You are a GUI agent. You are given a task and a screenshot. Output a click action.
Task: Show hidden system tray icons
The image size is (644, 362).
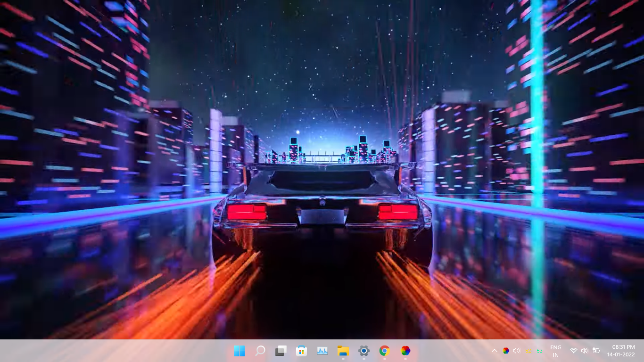pos(494,351)
